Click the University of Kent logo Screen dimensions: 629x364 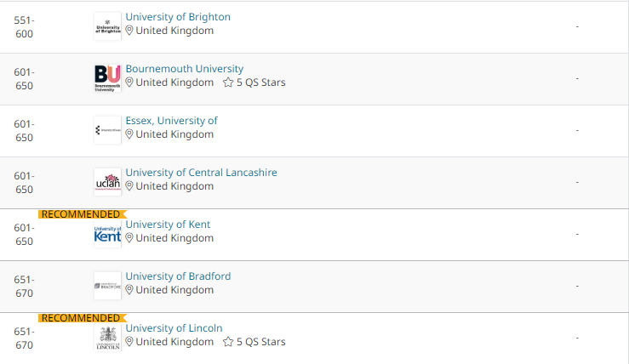pyautogui.click(x=107, y=234)
